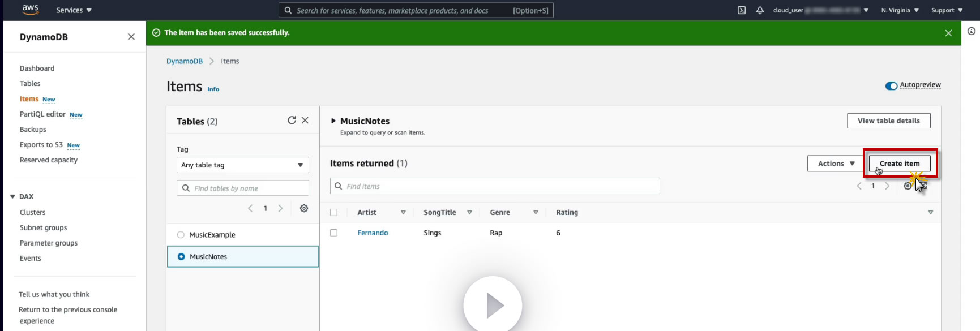Open Exports to S3 in the sidebar
The height and width of the screenshot is (331, 980).
[x=41, y=145]
